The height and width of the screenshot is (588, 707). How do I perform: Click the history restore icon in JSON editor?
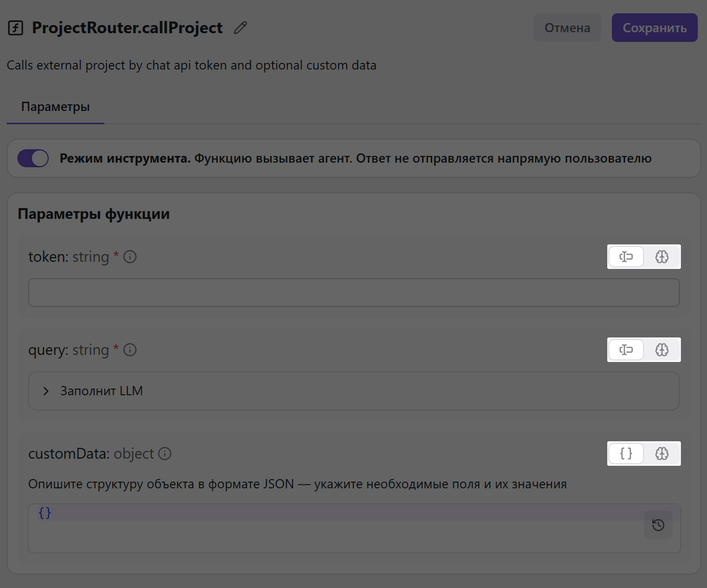coord(658,525)
